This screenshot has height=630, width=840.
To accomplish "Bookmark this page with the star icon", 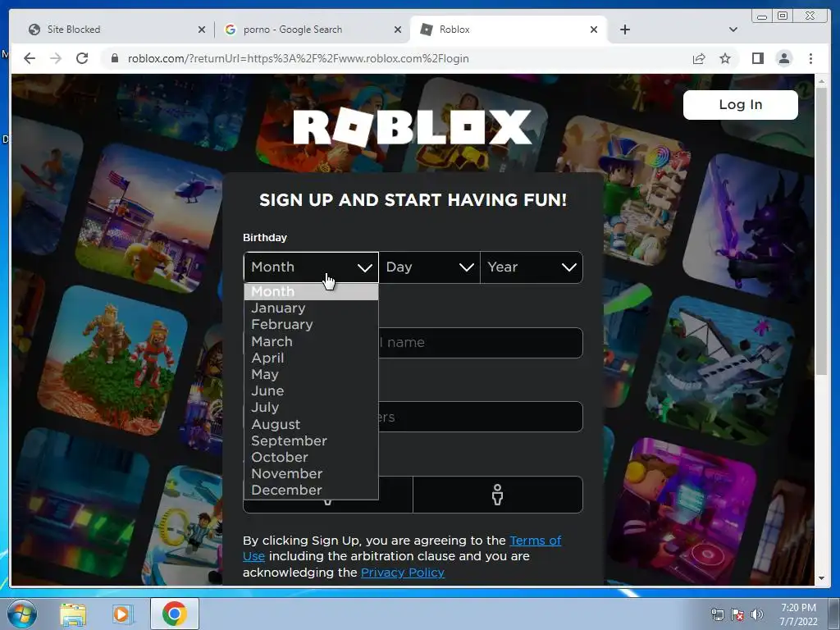I will (725, 58).
